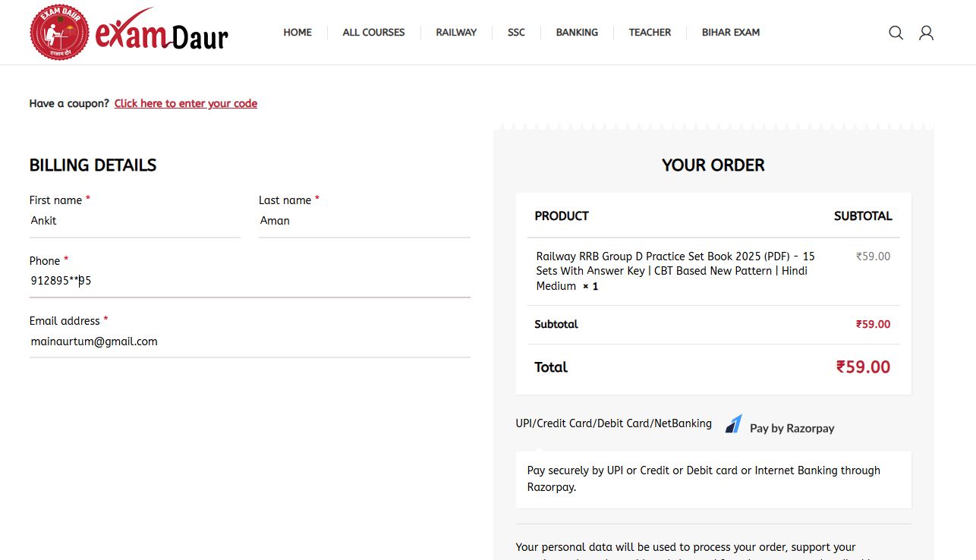
Task: Click the Razorpay logo icon
Action: point(733,424)
